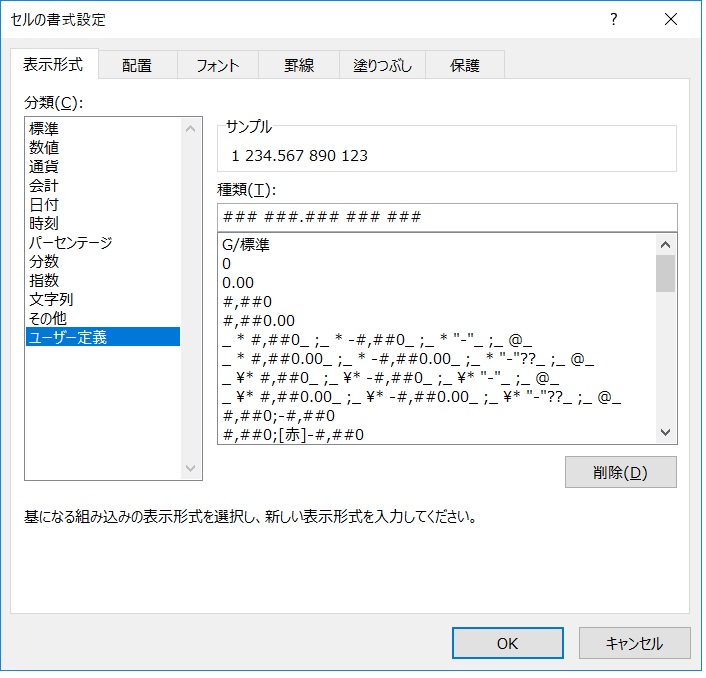Select the G/標準 format
Viewport: 706px width, 678px height.
tap(439, 246)
